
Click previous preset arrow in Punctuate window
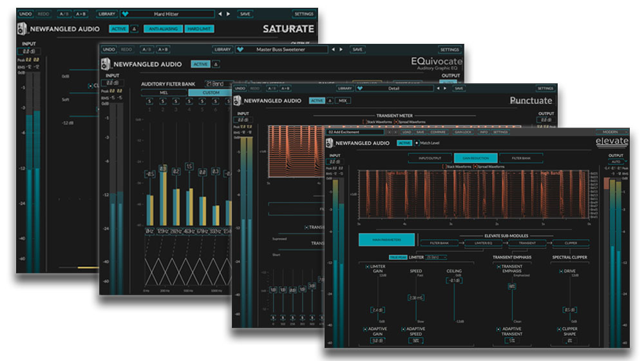point(438,88)
